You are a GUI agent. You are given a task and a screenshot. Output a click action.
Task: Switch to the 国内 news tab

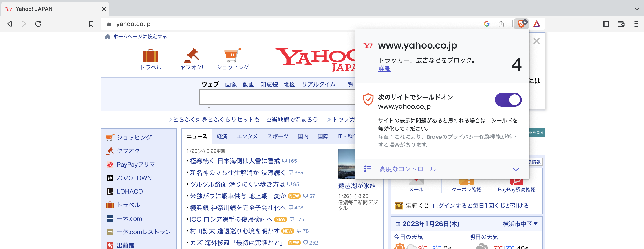[x=303, y=136]
